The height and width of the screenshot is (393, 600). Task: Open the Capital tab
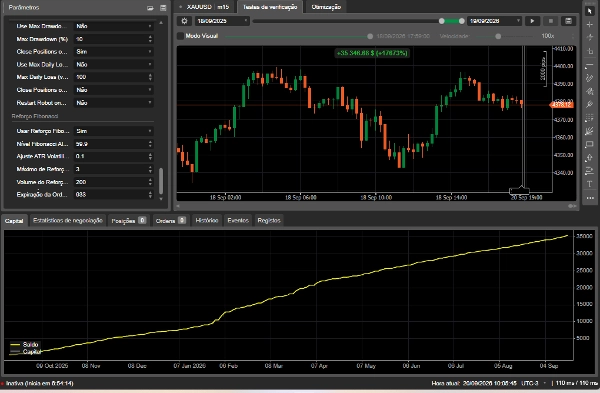(15, 221)
